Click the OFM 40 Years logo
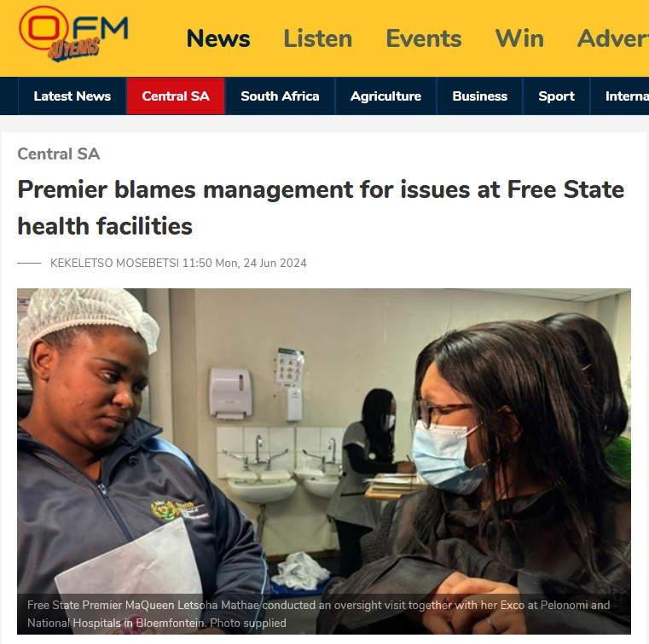649x644 pixels. (x=73, y=34)
